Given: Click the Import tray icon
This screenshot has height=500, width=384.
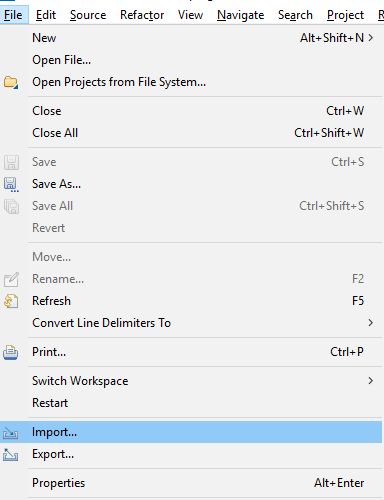Looking at the screenshot, I should (x=11, y=433).
